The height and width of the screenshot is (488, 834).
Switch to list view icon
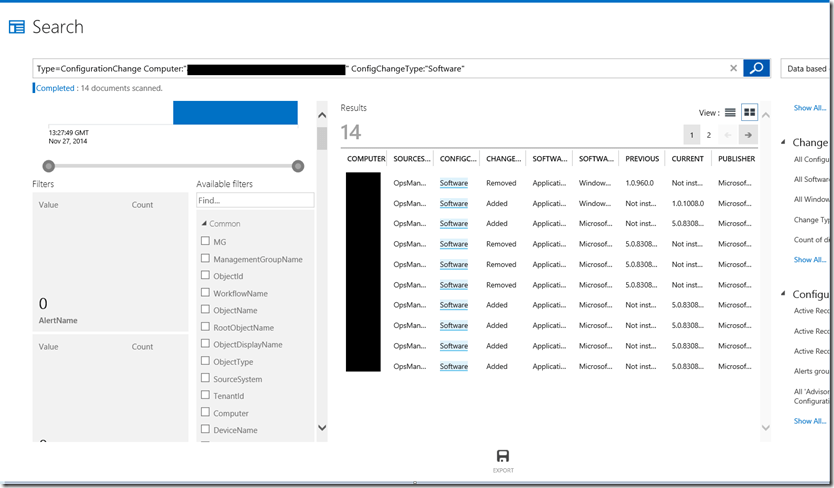pyautogui.click(x=730, y=112)
